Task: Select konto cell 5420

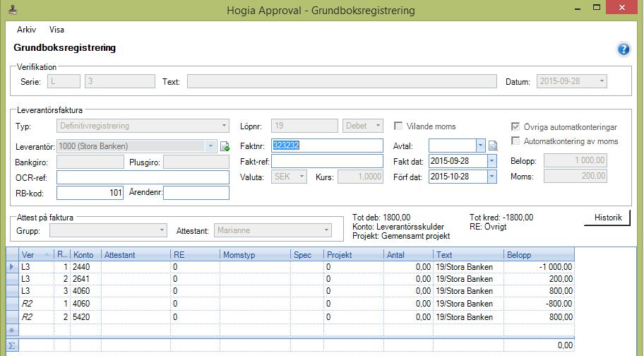Action: click(x=85, y=317)
